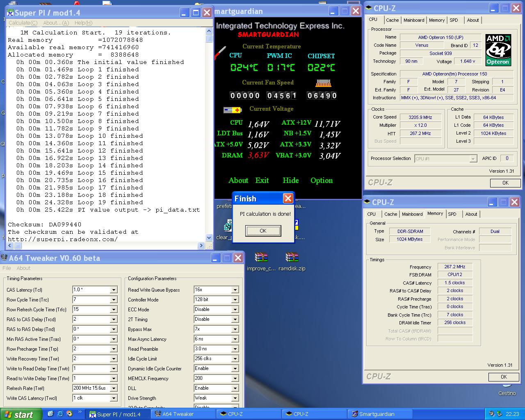
Task: Minimize the A64 Tweaker window
Action: pos(216,258)
